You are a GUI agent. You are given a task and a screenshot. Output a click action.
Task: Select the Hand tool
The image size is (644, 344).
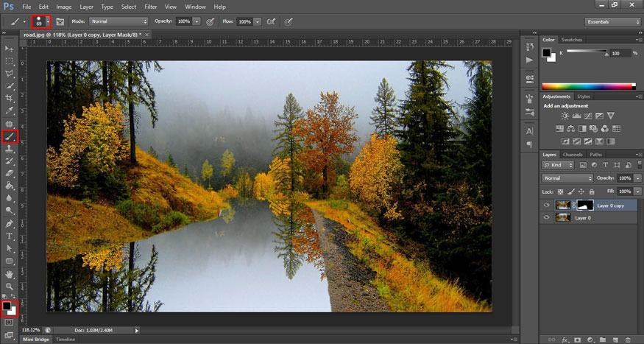point(10,273)
